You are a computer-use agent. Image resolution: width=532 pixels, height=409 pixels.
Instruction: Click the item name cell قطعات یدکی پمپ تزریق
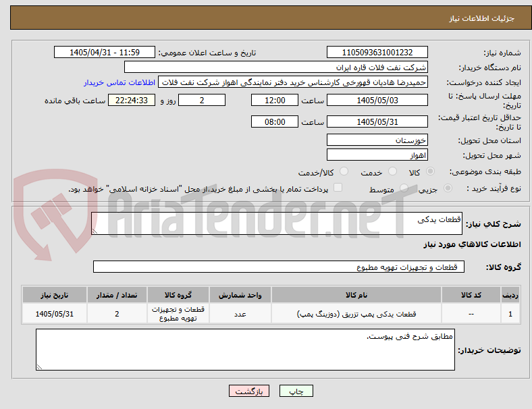[356, 314]
